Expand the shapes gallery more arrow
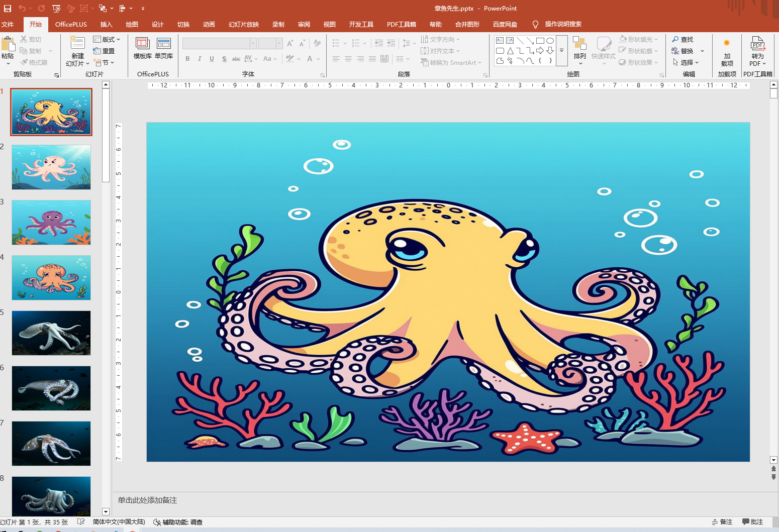779x532 pixels. pyautogui.click(x=561, y=51)
